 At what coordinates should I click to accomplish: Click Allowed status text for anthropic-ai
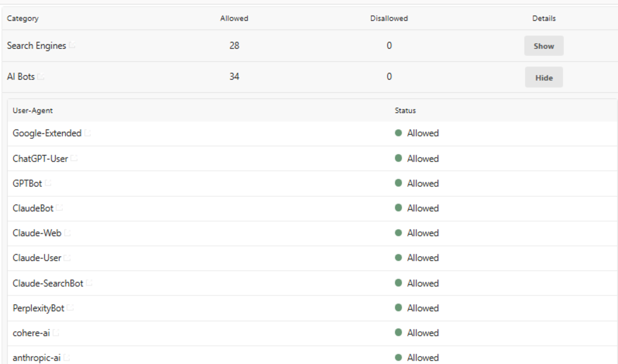pos(423,357)
